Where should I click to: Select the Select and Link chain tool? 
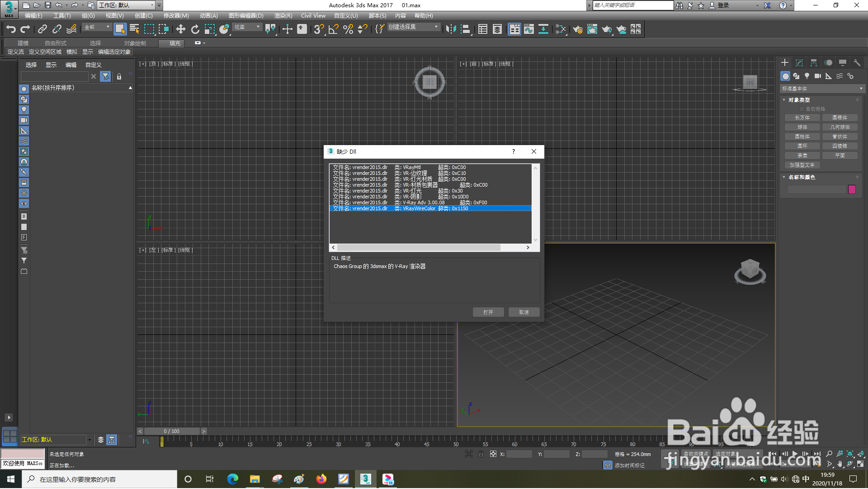(x=42, y=29)
